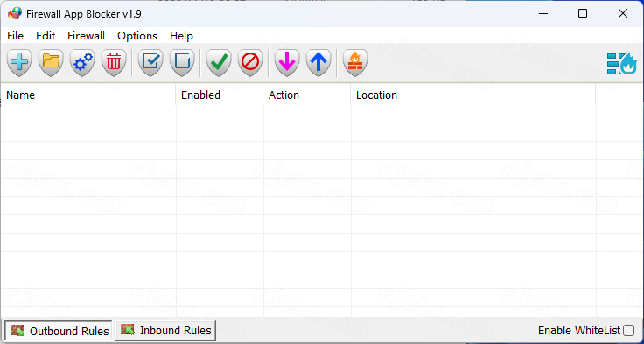Image resolution: width=644 pixels, height=344 pixels.
Task: Sort by the Action column header
Action: pos(307,95)
